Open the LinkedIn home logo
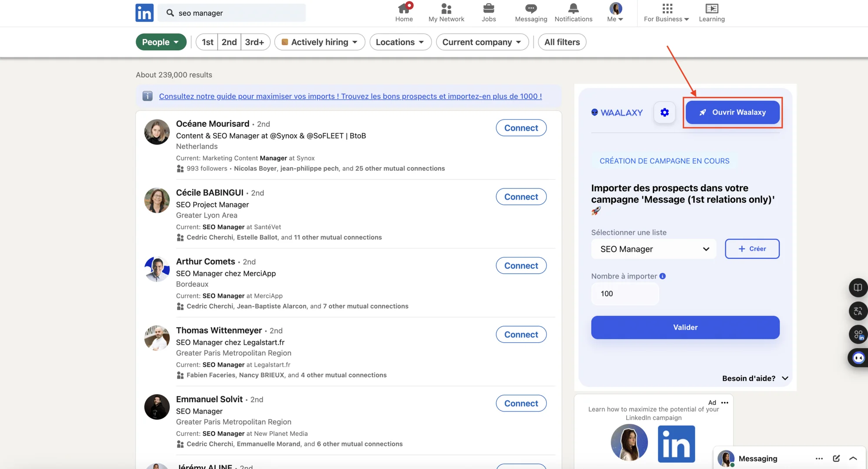 (x=144, y=13)
